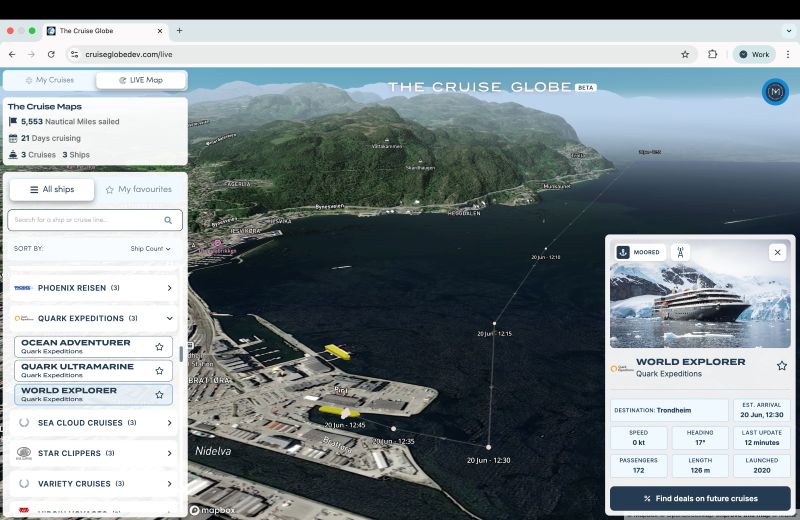Bookmark this page with the star icon

[685, 54]
